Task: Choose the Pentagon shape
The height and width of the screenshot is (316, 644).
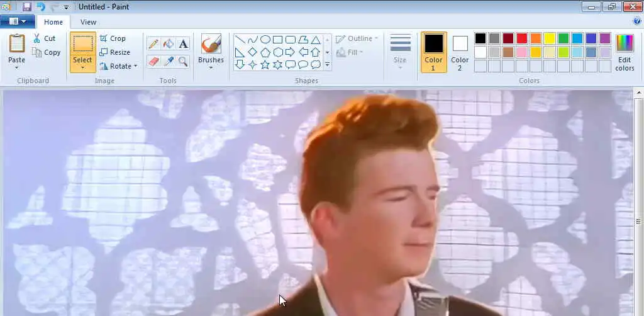Action: (265, 52)
